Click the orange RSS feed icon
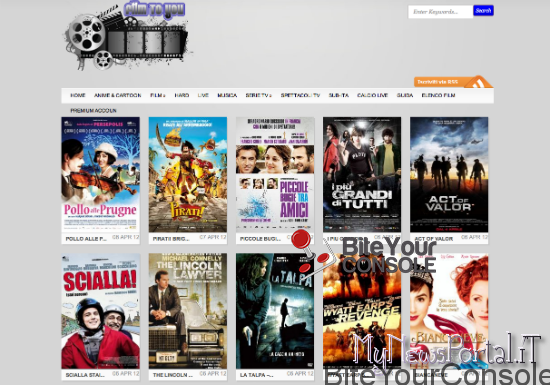Image resolution: width=550 pixels, height=385 pixels. 478,83
